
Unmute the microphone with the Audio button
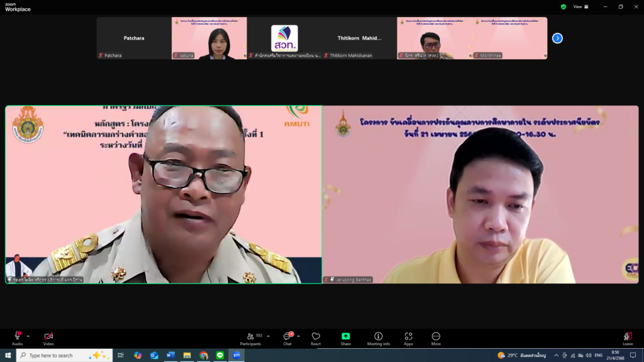pos(17,337)
